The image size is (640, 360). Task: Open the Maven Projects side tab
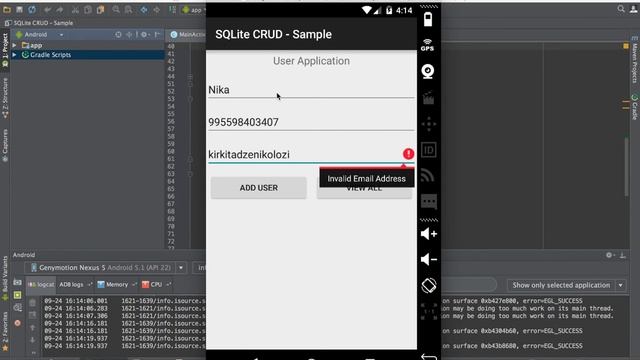635,60
